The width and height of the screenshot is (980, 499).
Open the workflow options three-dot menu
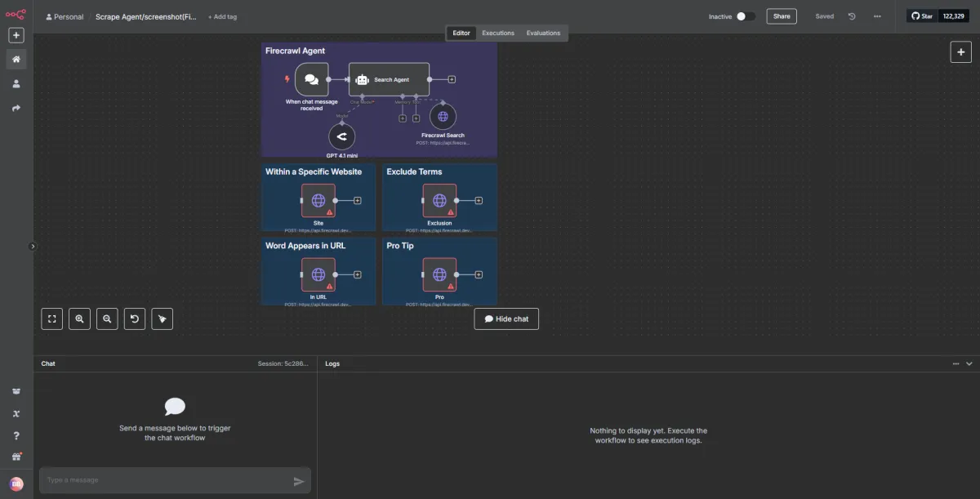877,16
